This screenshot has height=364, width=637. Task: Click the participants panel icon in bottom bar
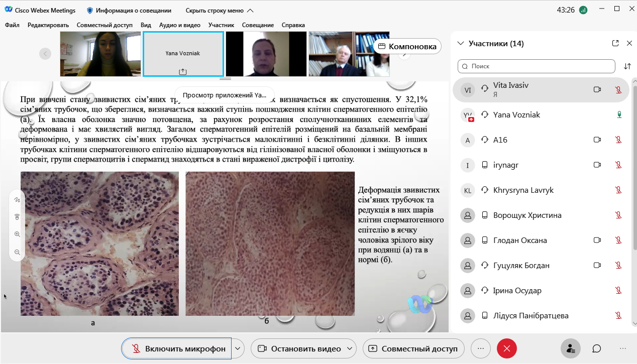click(x=570, y=348)
